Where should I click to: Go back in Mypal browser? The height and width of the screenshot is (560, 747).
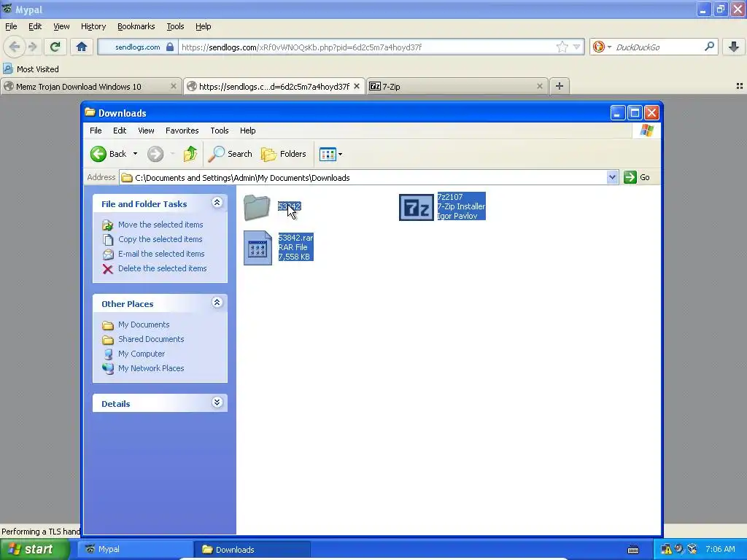click(15, 47)
